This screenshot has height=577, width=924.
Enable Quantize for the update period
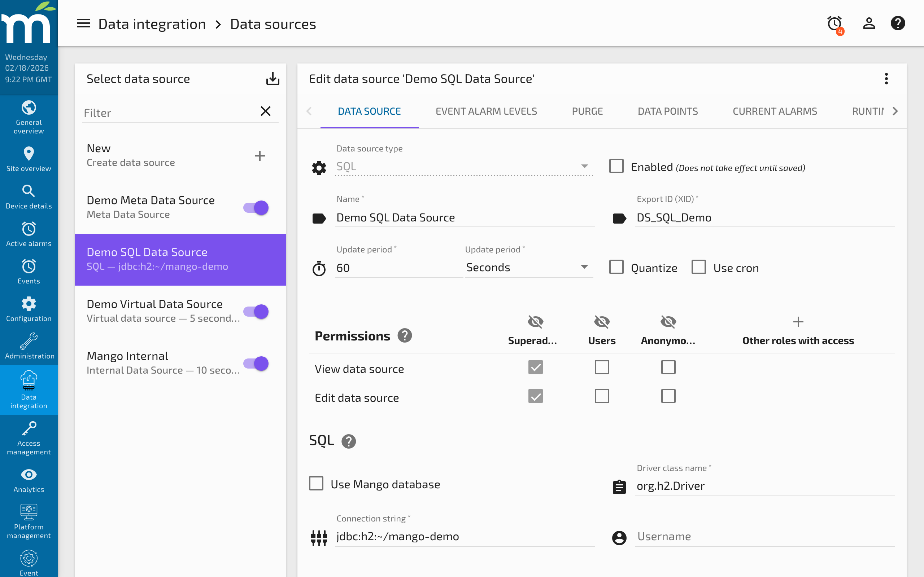(616, 267)
